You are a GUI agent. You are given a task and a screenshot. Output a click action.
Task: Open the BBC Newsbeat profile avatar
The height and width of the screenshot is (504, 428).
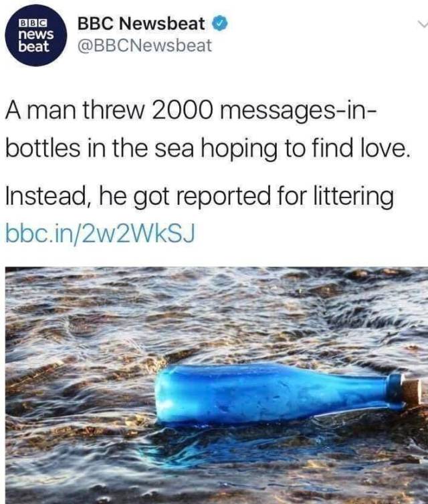36,35
